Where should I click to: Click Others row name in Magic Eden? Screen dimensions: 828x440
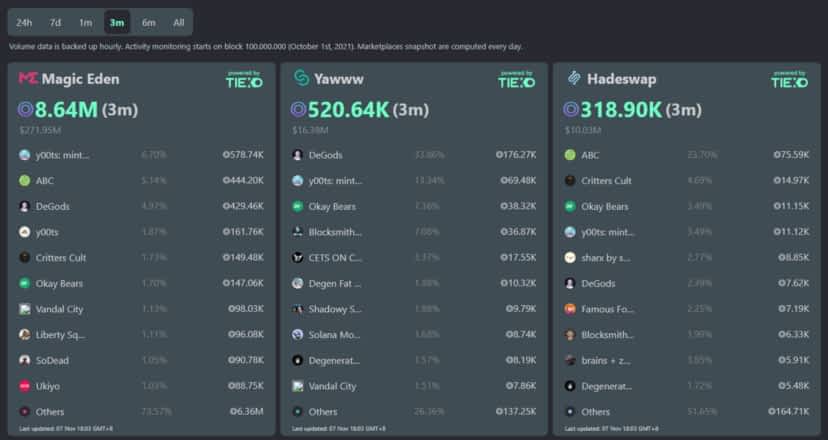click(x=50, y=411)
